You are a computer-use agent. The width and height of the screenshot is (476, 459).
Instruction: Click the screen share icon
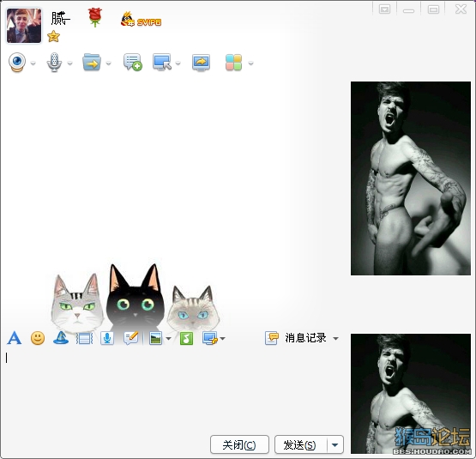[x=201, y=63]
